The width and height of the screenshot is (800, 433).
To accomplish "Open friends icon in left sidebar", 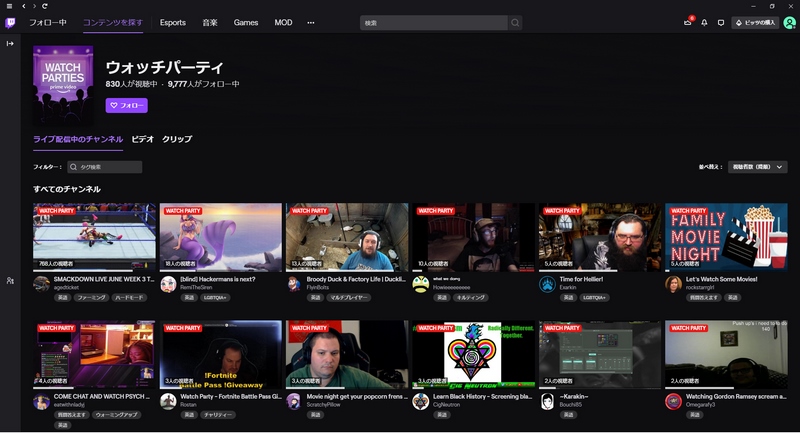I will coord(10,281).
